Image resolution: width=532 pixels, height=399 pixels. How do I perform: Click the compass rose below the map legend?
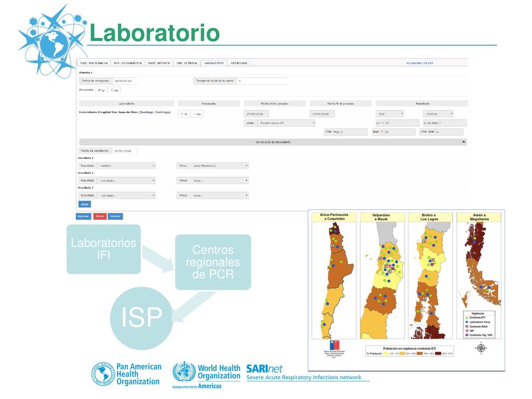481,348
